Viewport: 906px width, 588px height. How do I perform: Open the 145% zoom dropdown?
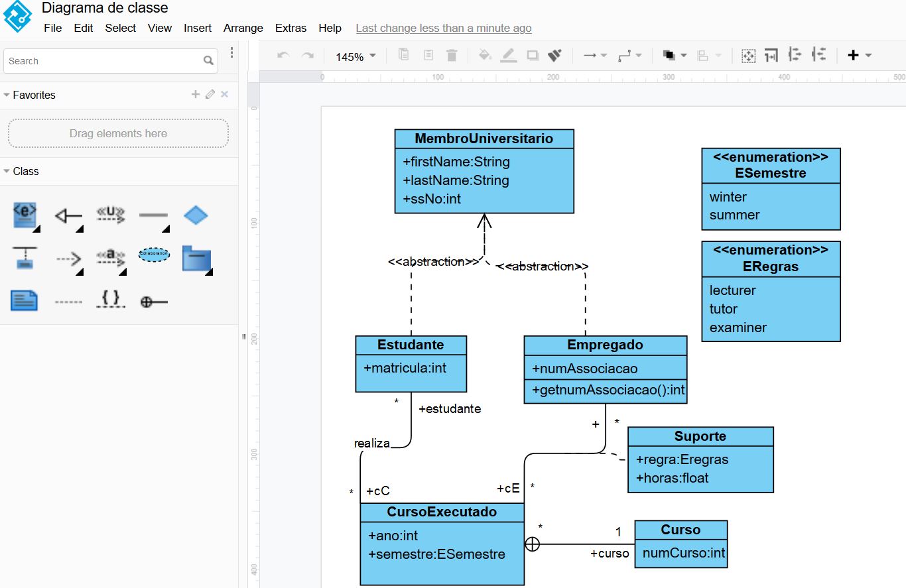[356, 56]
